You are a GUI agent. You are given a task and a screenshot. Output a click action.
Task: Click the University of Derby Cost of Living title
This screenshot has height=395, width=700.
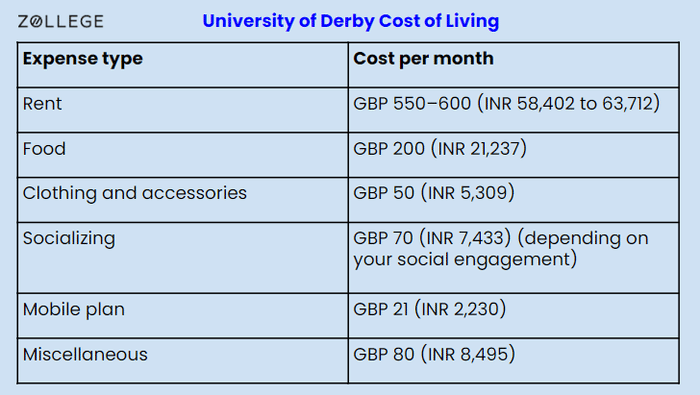pyautogui.click(x=350, y=21)
